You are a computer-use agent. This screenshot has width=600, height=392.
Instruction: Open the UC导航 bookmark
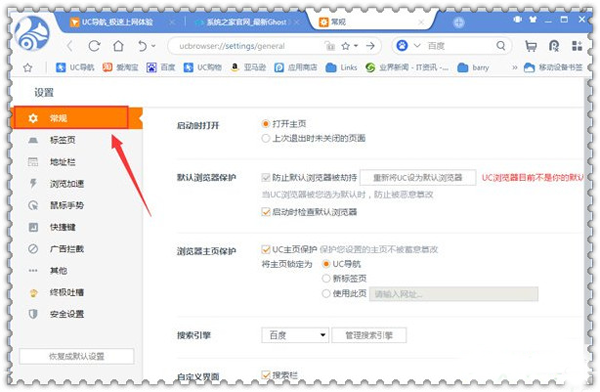coord(75,67)
